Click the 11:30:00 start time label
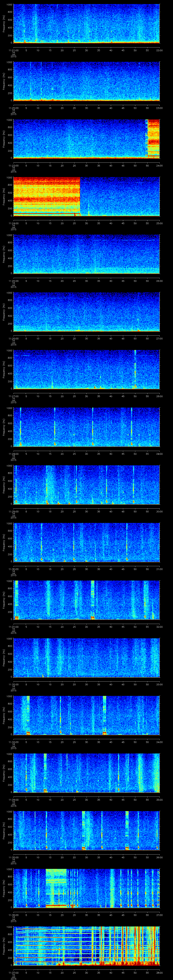 13,569
